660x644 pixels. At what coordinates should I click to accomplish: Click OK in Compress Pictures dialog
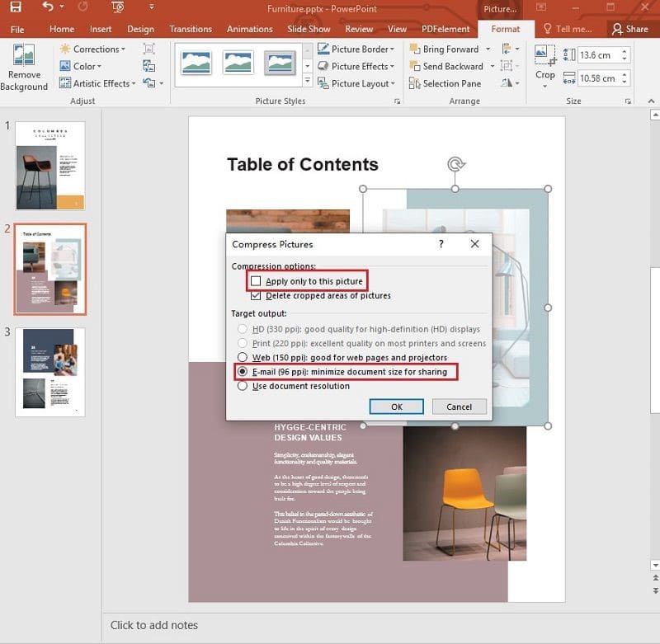[397, 407]
